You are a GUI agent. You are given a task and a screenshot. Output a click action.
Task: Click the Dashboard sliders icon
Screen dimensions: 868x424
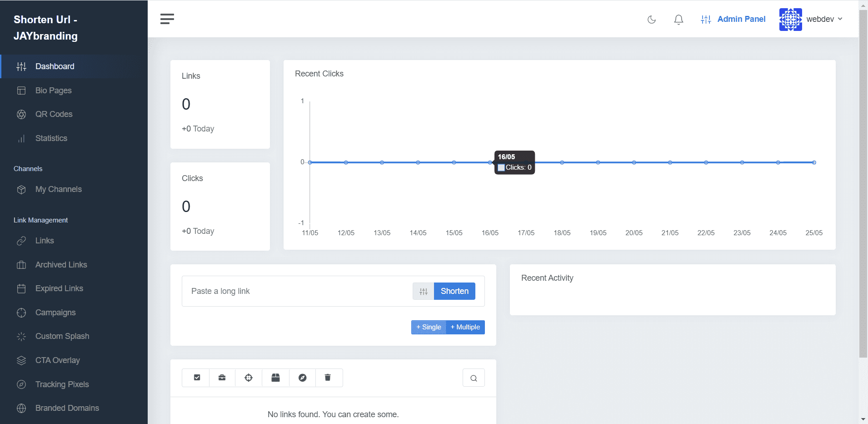[21, 66]
